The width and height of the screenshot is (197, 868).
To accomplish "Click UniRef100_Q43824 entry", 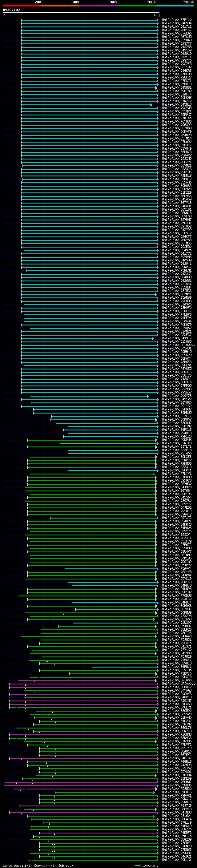I will (176, 379).
